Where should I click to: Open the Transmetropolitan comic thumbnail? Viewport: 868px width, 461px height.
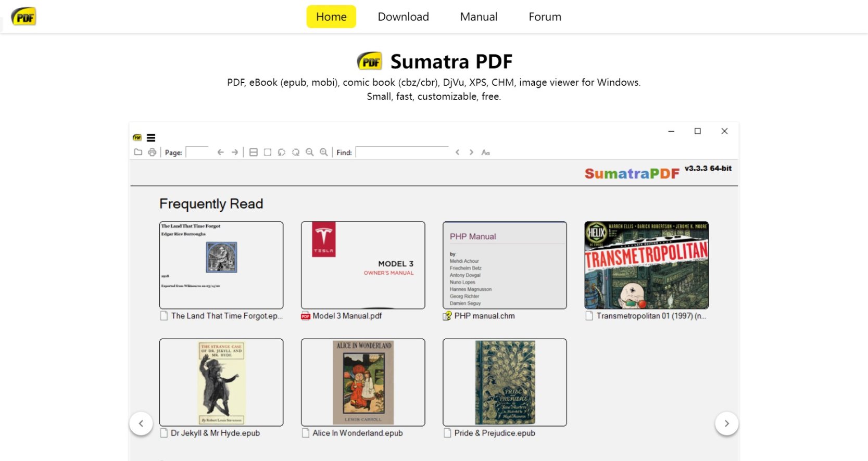click(647, 265)
